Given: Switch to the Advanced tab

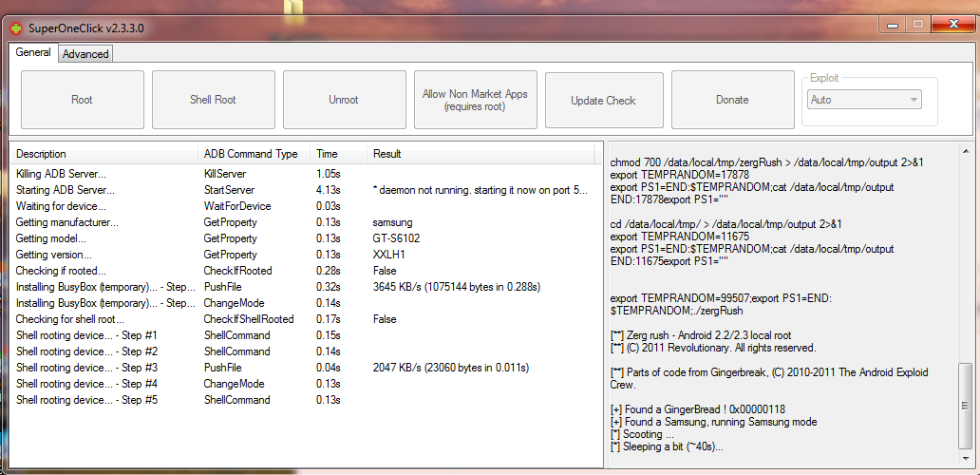Looking at the screenshot, I should [x=85, y=54].
